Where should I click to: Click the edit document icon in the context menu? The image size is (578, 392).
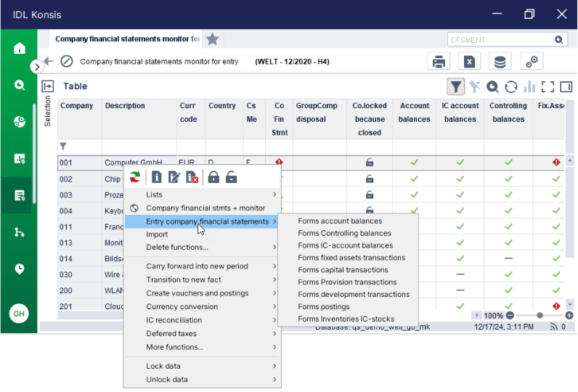pos(174,177)
